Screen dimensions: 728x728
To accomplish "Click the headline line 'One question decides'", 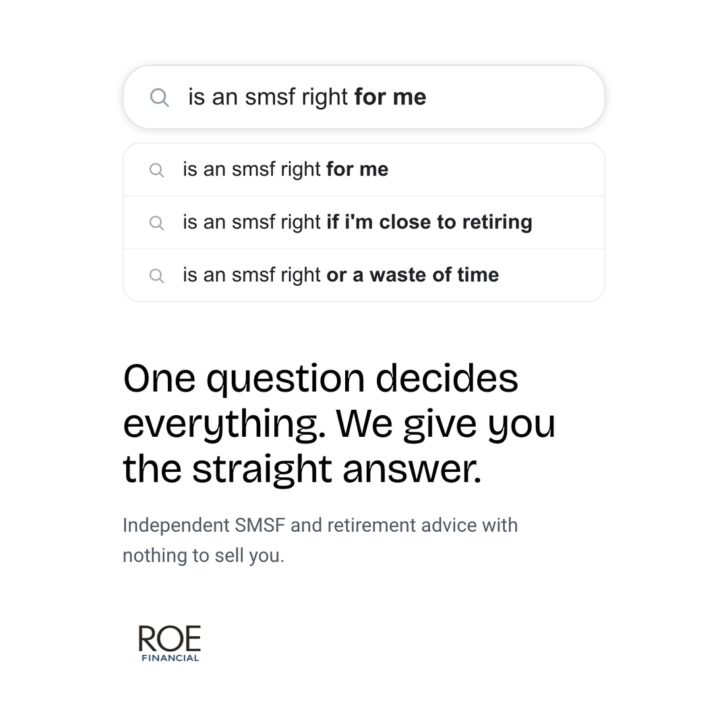I will (320, 380).
